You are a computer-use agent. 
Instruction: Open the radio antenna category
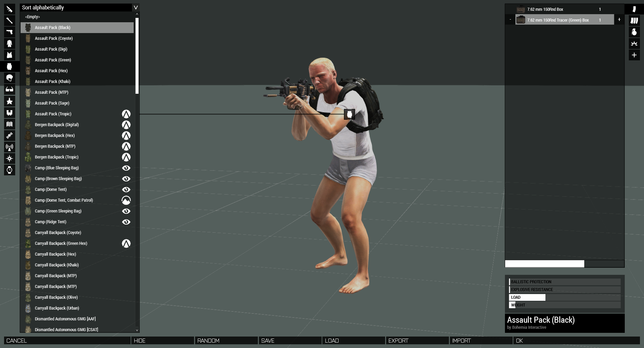(9, 147)
